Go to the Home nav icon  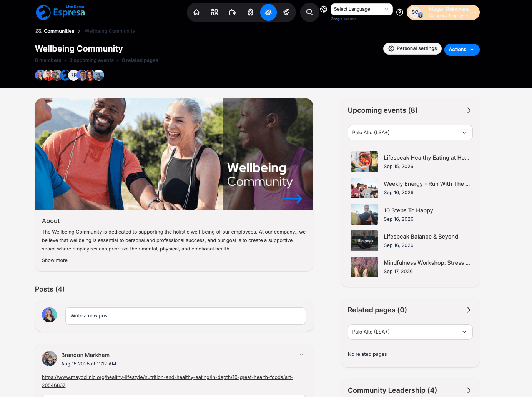click(196, 12)
